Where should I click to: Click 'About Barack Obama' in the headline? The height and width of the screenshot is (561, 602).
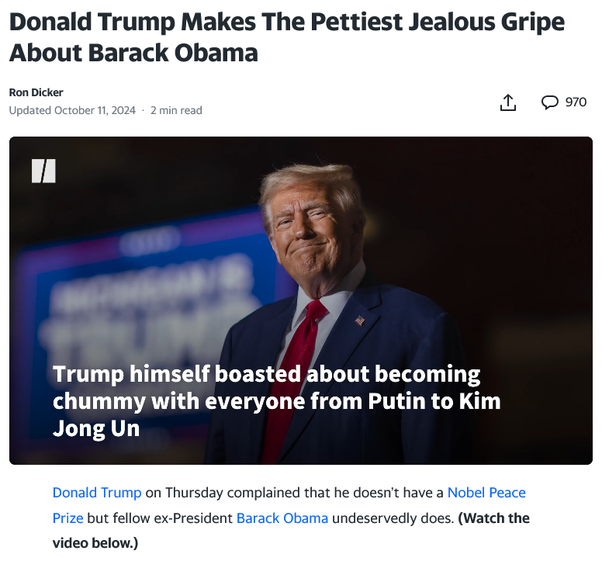point(133,53)
